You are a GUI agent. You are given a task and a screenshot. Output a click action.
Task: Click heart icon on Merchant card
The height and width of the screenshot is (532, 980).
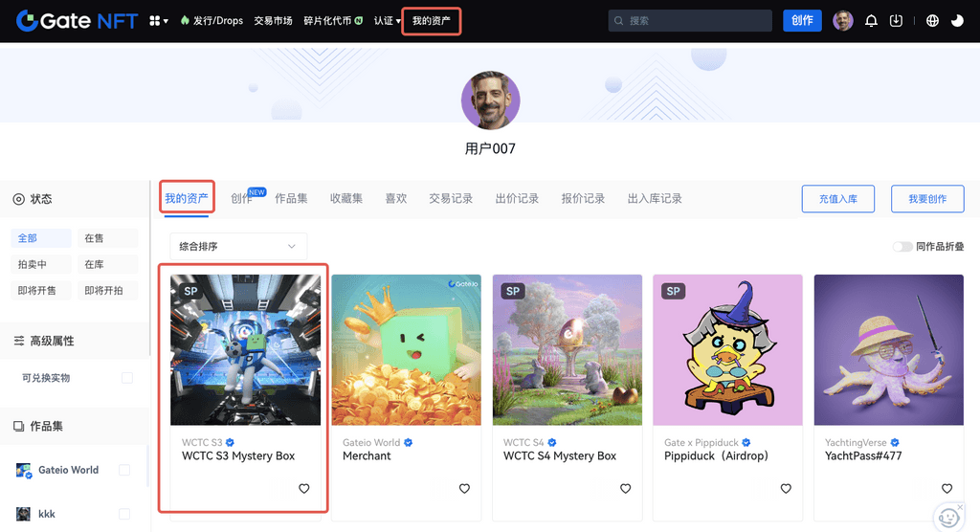point(464,489)
